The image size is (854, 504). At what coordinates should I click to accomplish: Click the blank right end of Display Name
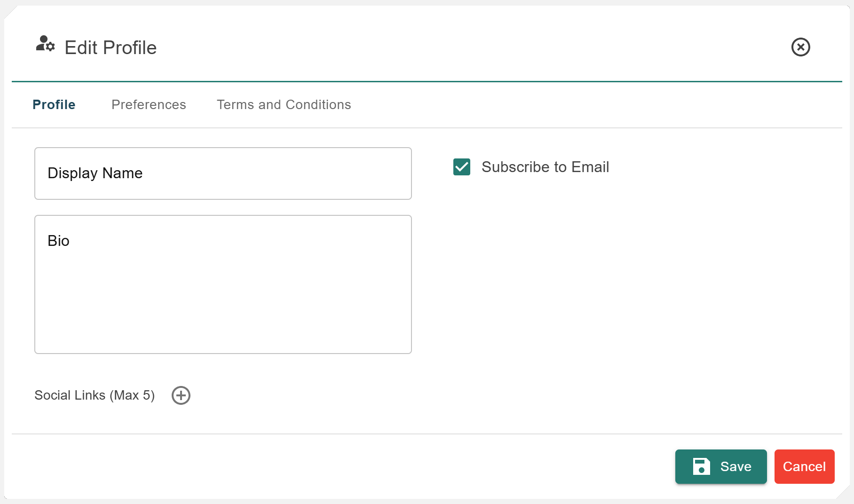(367, 173)
